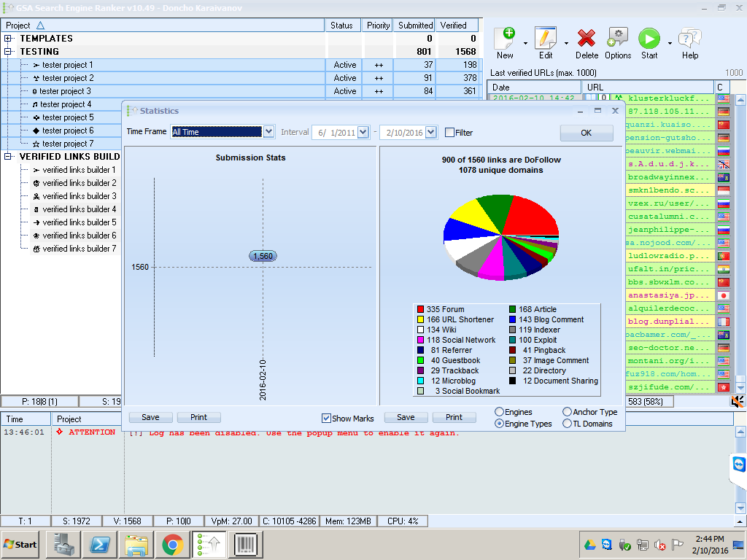
Task: Click the muted speaker icon in status bar
Action: (x=737, y=402)
